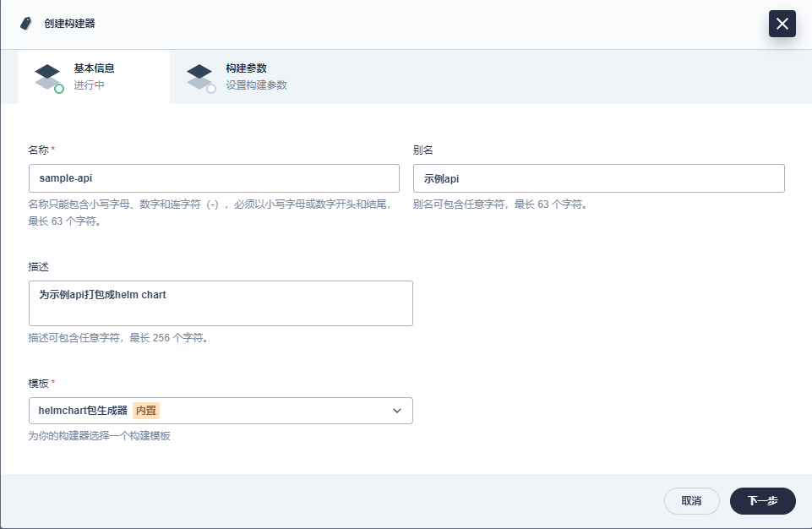Expand template list via the chevron arrow
Image resolution: width=812 pixels, height=529 pixels.
pyautogui.click(x=397, y=411)
